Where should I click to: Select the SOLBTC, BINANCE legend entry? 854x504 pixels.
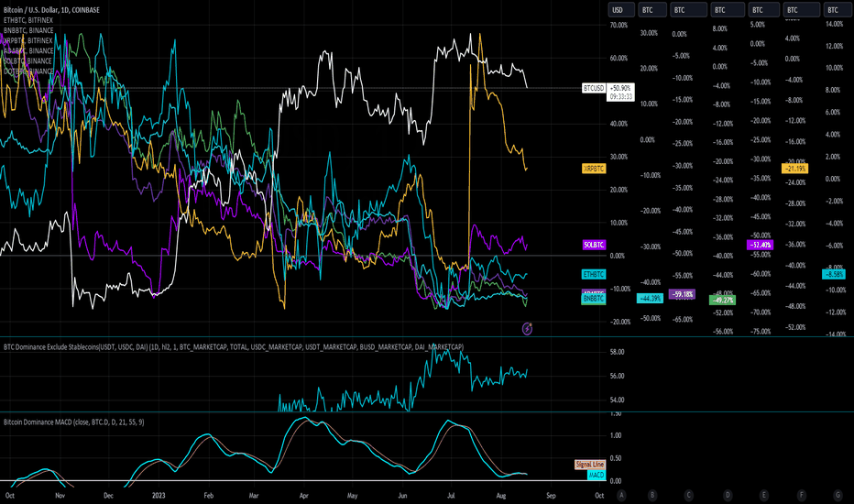tap(27, 61)
